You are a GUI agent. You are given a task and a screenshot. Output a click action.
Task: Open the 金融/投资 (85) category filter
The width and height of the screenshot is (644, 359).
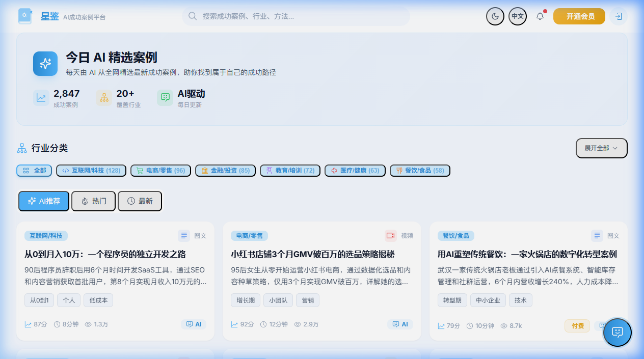(225, 171)
